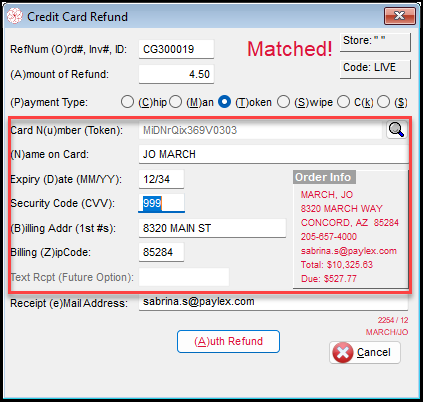Click the RefNum field containing CG300019

176,49
